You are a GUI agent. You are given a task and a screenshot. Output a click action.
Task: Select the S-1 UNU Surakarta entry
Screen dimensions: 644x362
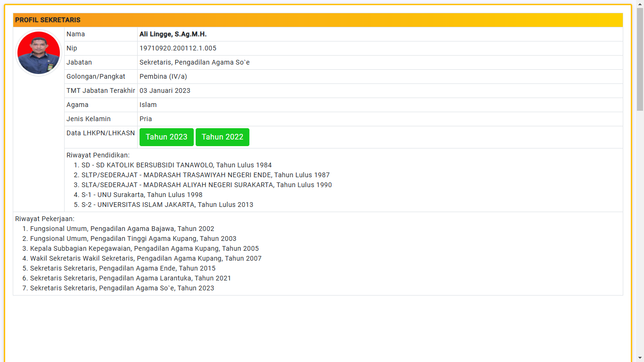[x=142, y=195]
